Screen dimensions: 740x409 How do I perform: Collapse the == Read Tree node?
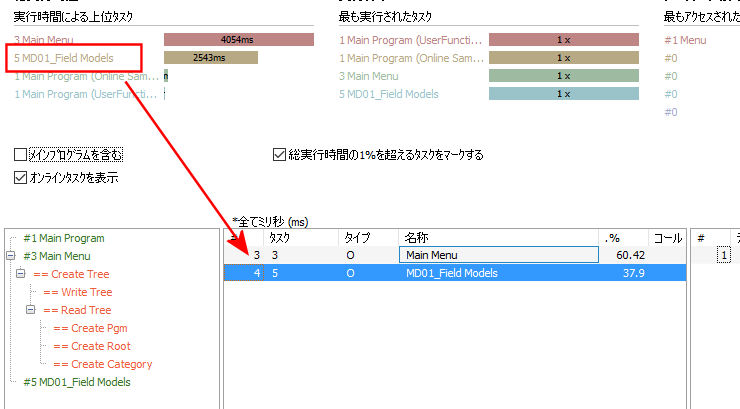tap(31, 310)
